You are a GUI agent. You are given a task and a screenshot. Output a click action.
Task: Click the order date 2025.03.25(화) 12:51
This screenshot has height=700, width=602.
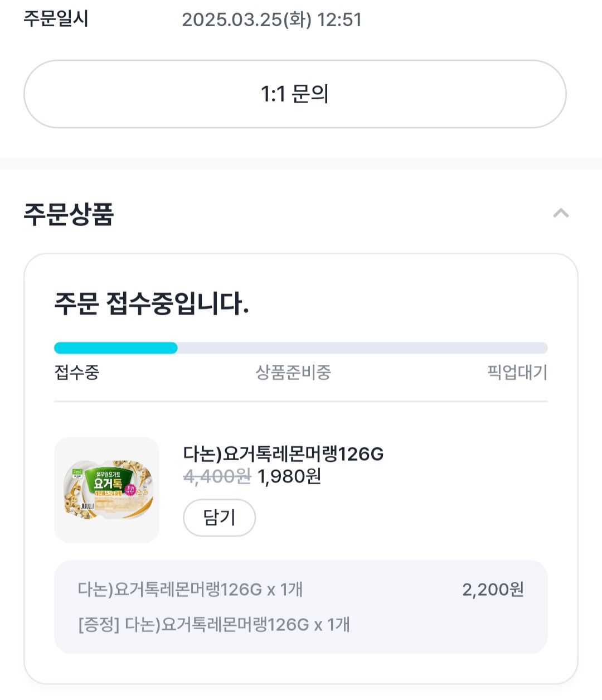click(271, 20)
